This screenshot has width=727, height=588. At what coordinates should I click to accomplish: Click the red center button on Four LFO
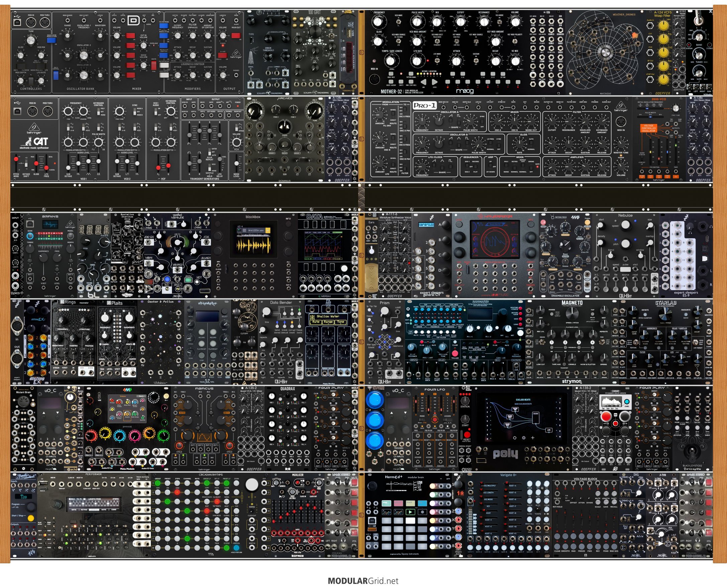click(435, 419)
